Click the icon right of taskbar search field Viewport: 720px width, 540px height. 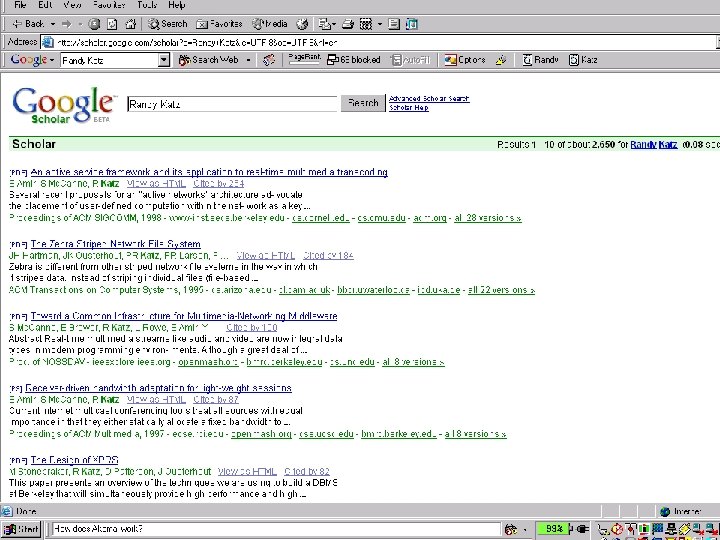pyautogui.click(x=511, y=529)
